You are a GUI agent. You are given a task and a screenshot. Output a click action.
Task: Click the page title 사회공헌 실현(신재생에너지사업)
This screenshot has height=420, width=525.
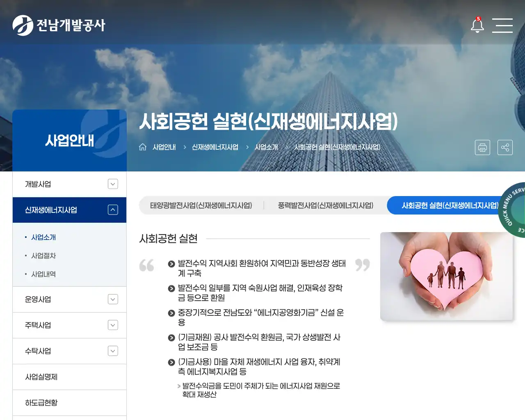pyautogui.click(x=269, y=121)
